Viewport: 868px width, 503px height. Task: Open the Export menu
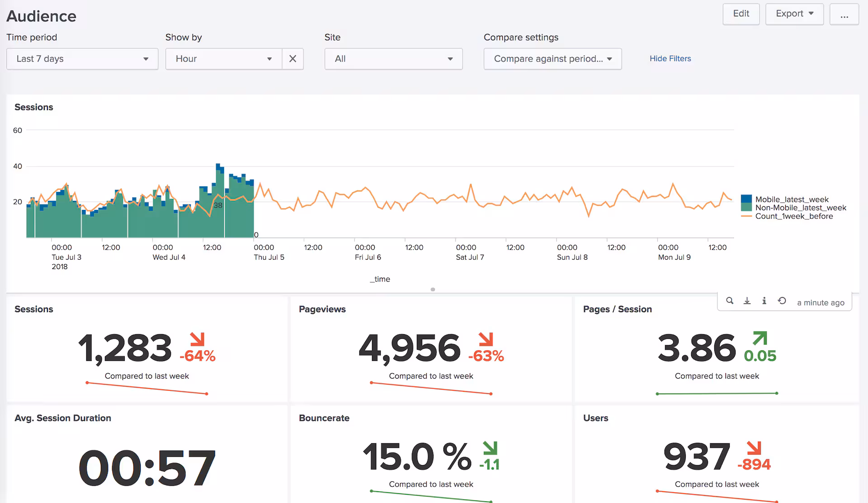(794, 14)
